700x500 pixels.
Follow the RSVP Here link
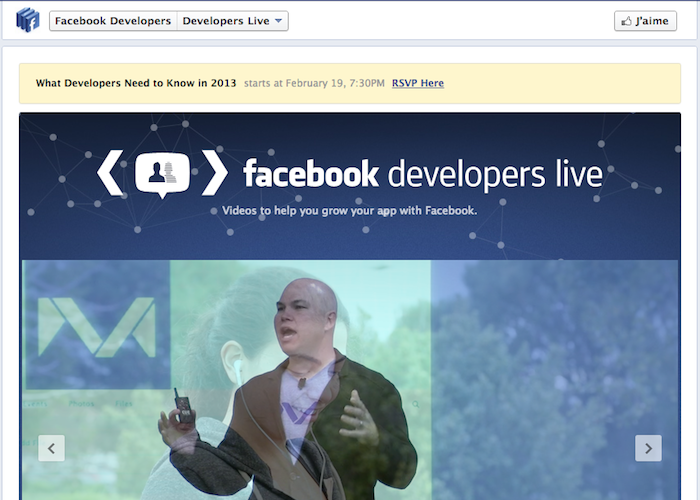pos(418,83)
